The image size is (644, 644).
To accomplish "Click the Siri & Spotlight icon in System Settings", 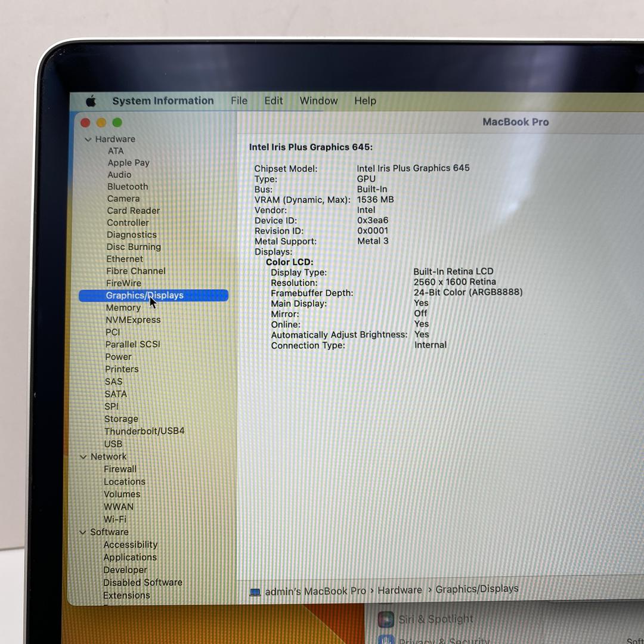I will pyautogui.click(x=386, y=620).
